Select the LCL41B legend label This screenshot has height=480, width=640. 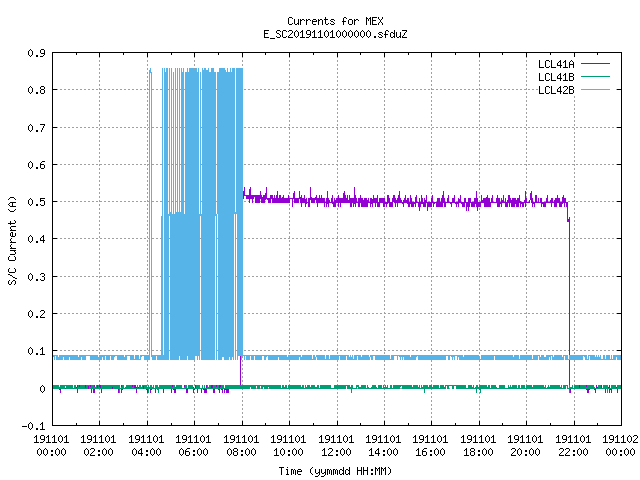coord(556,77)
